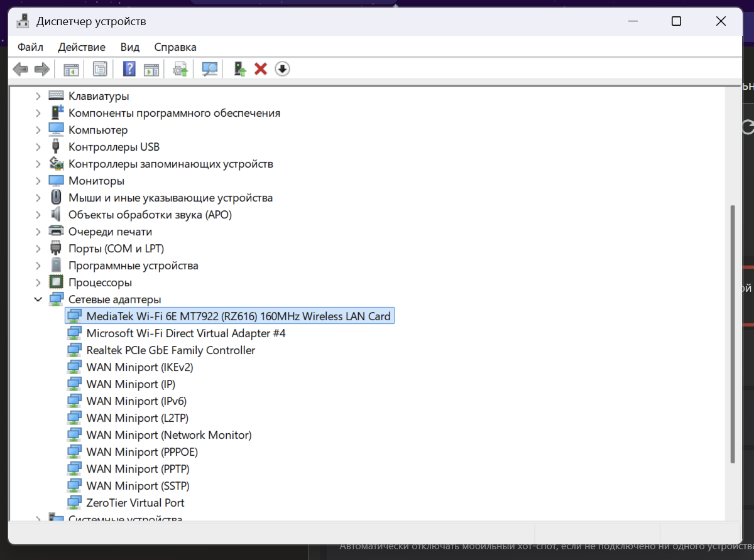Select WAN Miniport (Network Monitor) adapter

(169, 435)
